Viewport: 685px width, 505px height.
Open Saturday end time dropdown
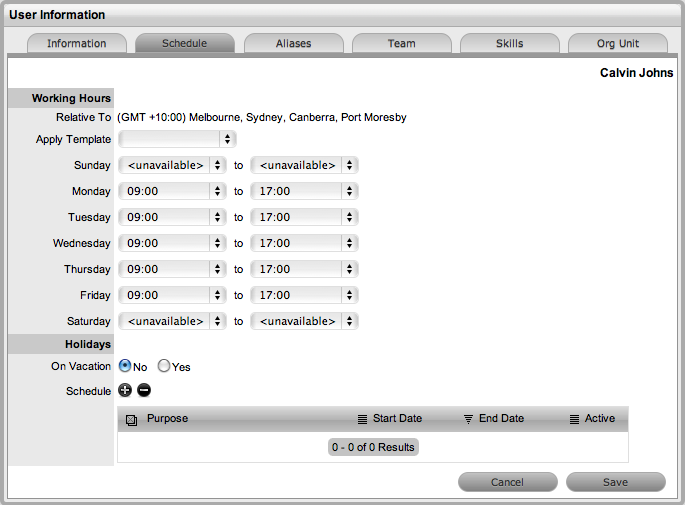point(304,321)
